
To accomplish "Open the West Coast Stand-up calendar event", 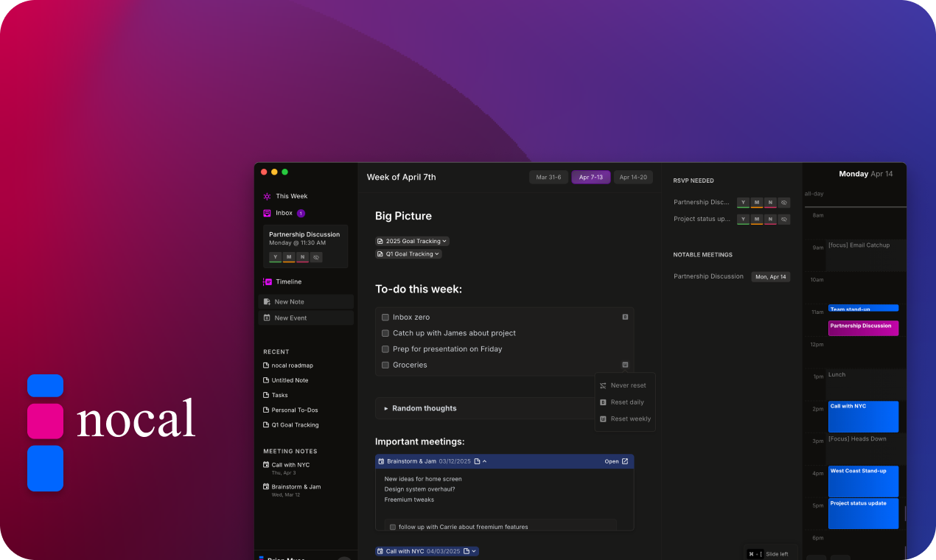I will (863, 480).
